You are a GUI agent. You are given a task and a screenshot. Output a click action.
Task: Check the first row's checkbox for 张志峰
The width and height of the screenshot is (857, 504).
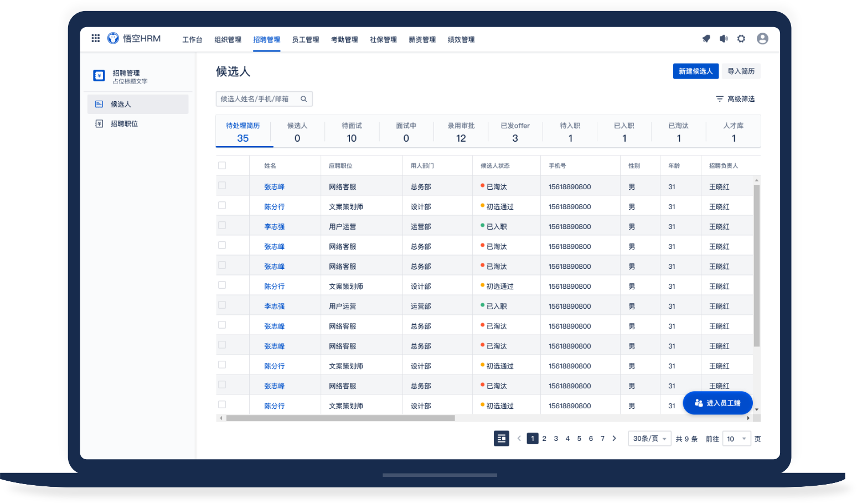pos(222,186)
